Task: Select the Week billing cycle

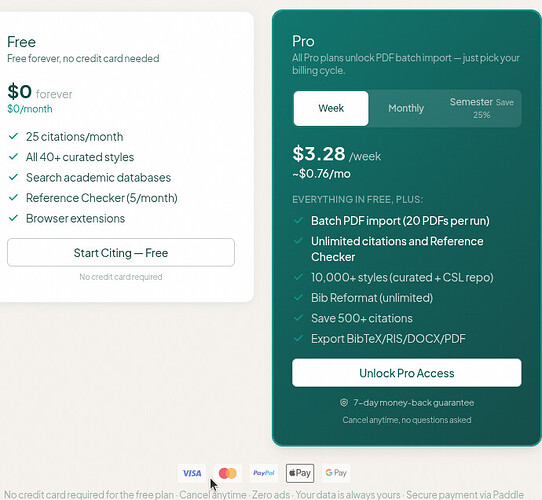Action: point(331,108)
